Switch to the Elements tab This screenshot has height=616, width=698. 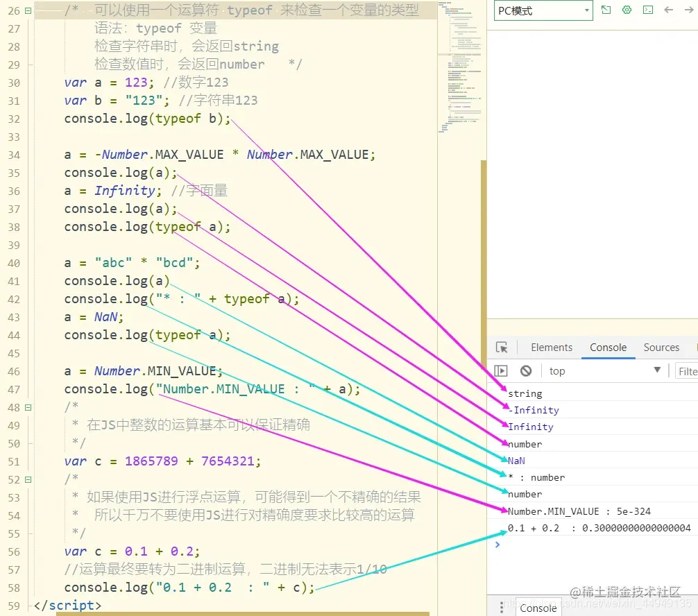pos(552,348)
